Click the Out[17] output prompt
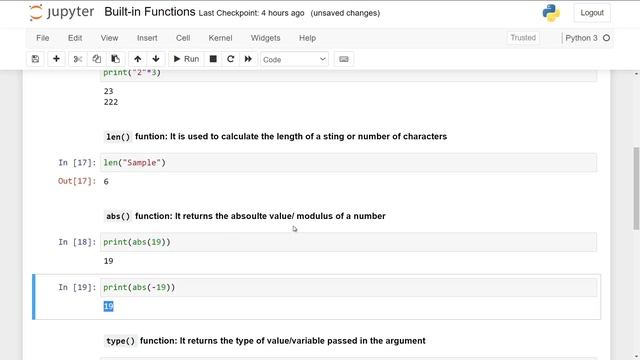The image size is (640, 360). [77, 181]
